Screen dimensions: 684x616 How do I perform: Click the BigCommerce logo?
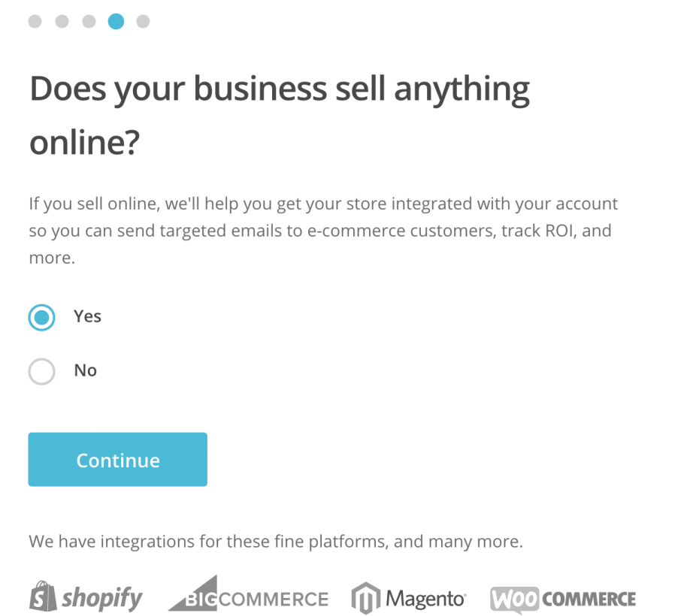[x=248, y=596]
